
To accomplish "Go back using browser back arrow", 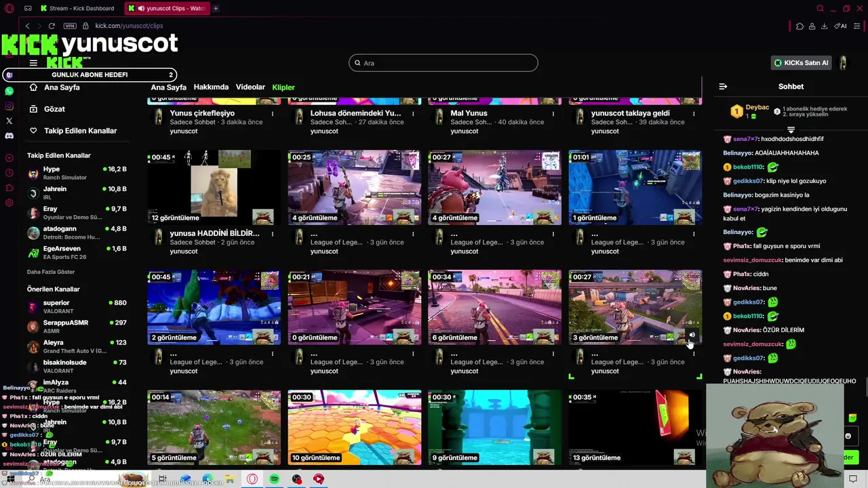I will pos(27,26).
